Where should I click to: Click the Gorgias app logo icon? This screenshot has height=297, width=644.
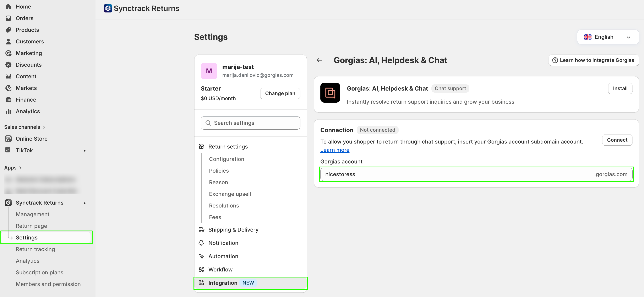point(330,92)
